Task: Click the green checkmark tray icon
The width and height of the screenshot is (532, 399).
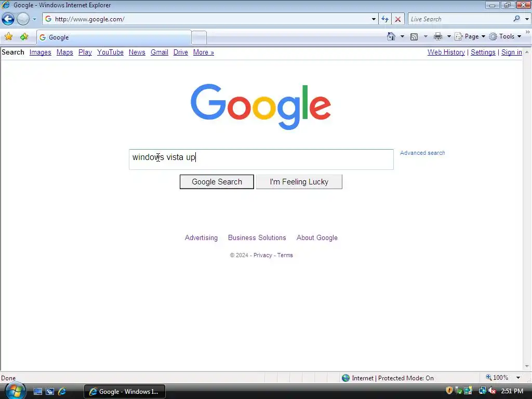Action: tap(458, 391)
